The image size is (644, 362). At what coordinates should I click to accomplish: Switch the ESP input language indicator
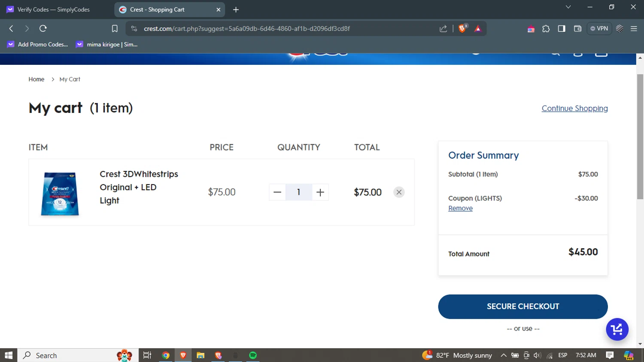tap(562, 355)
